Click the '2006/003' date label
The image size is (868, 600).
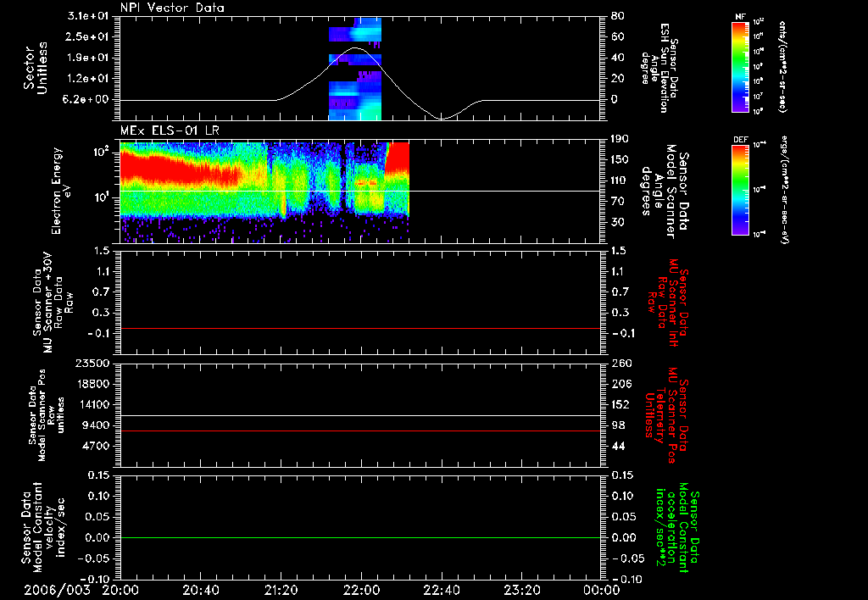pos(57,590)
